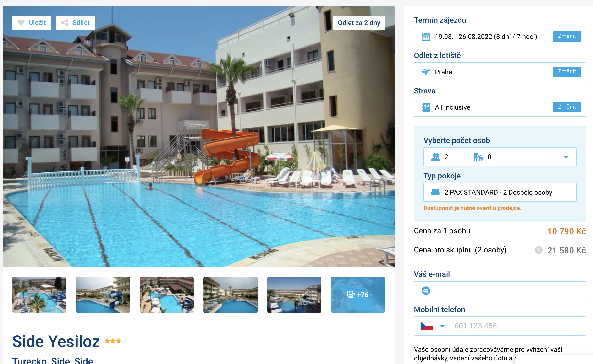Open the +76 more photos thumbnail

click(357, 294)
